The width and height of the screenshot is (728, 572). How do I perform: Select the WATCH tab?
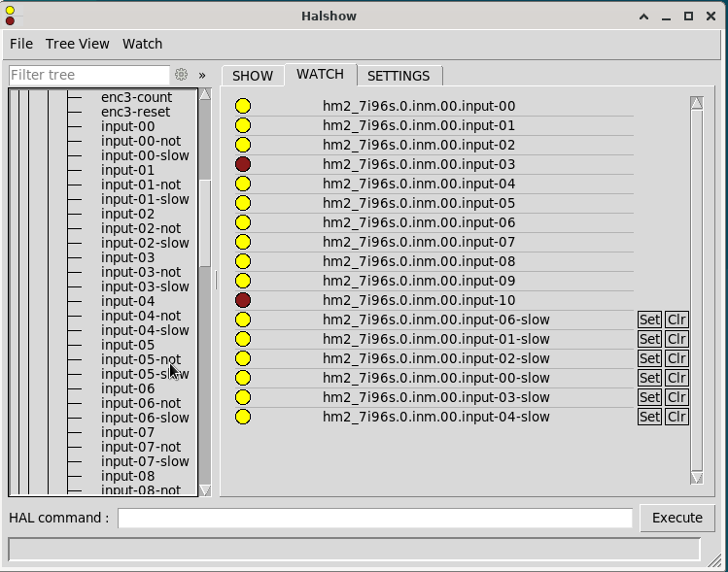(321, 74)
